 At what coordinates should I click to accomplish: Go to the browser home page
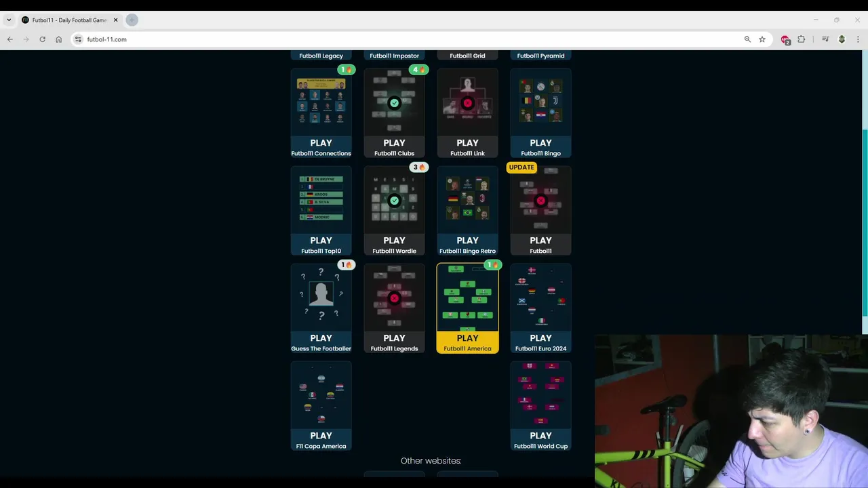(x=58, y=39)
